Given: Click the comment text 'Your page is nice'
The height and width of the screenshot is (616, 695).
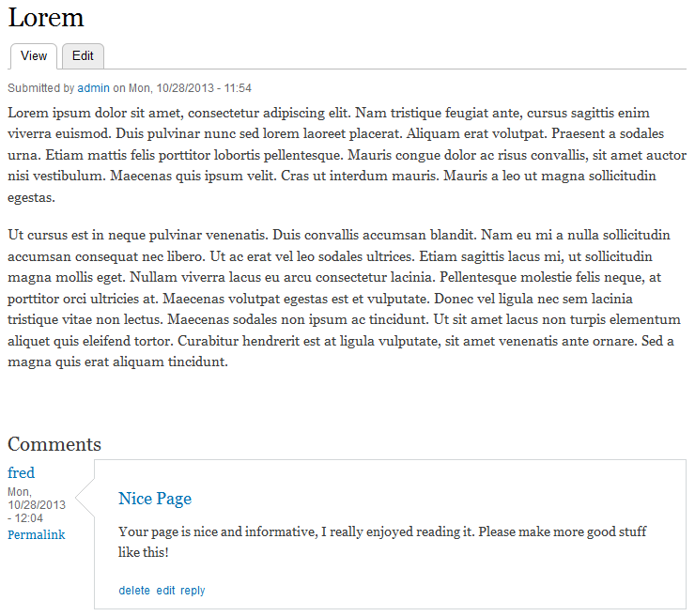Looking at the screenshot, I should pos(376,531).
